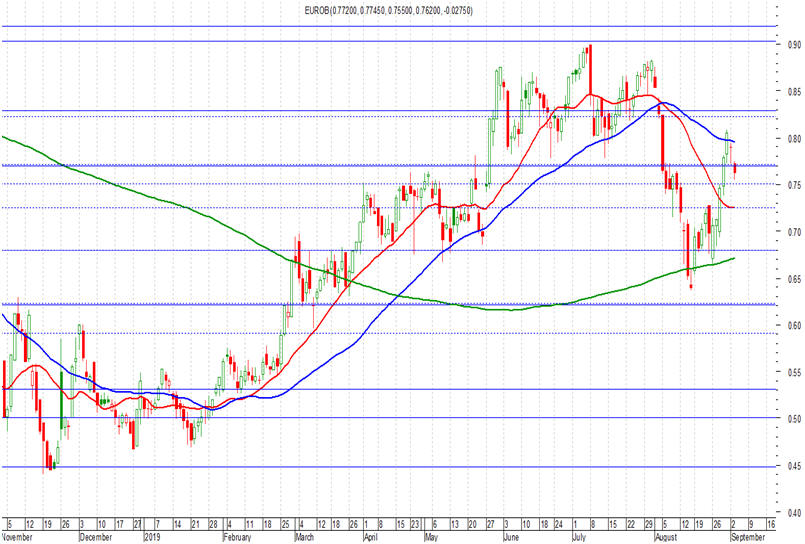Viewport: 805px width, 544px height.
Task: Select the 0.80 price axis label
Action: coord(794,139)
